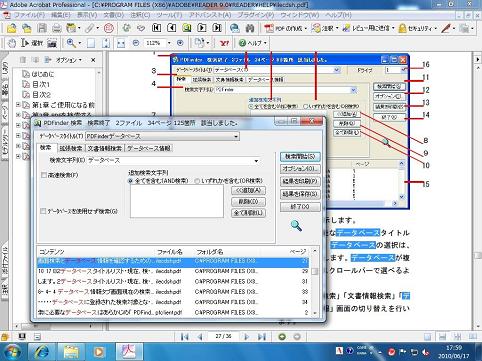
Task: Open Windows Media Player from the taskbar
Action: (99, 352)
